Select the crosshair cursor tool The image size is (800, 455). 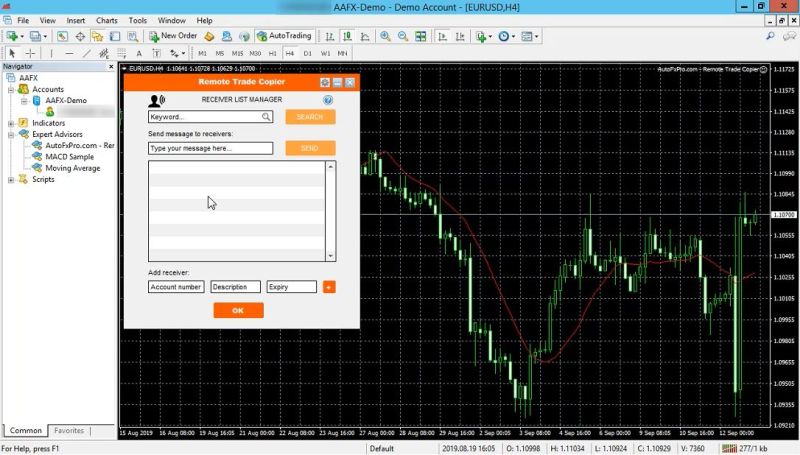point(30,53)
